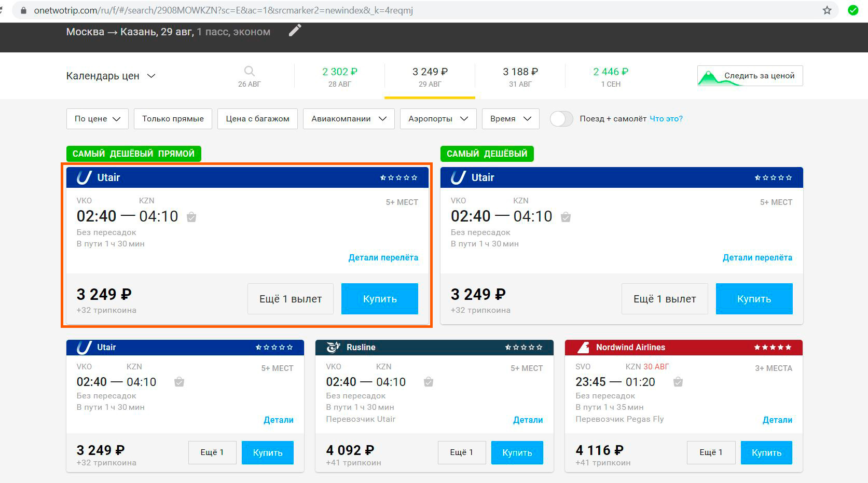Click star rating in Rusline card
The image size is (868, 483).
click(523, 347)
